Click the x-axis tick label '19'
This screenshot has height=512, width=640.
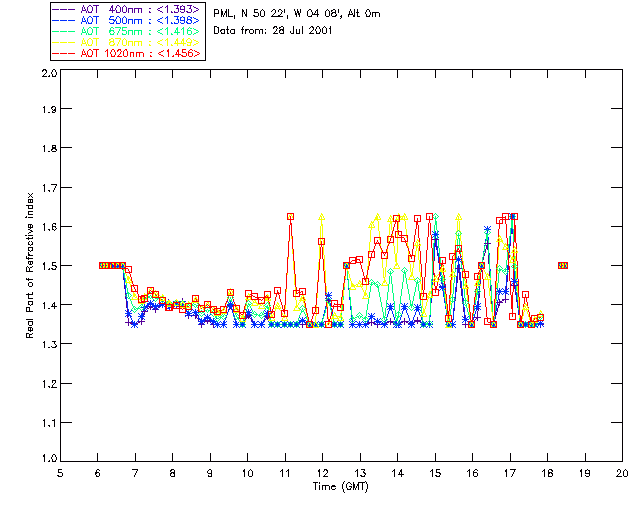585,473
